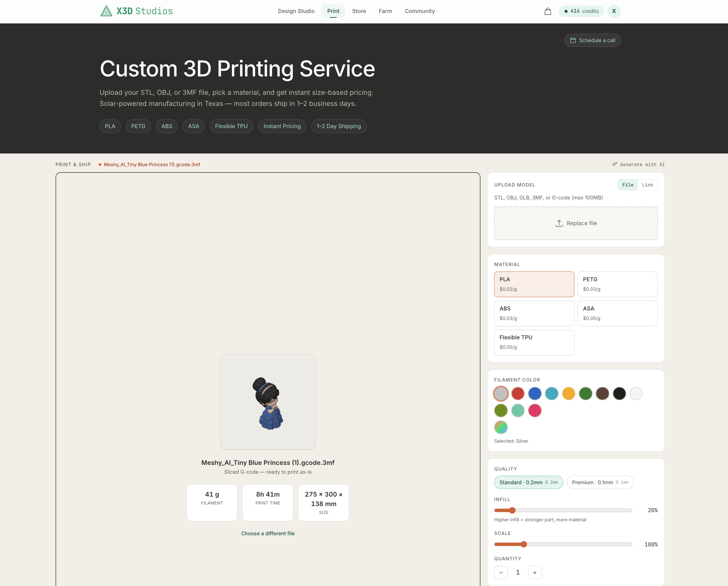Open the shopping bag cart
Screen dimensions: 728x586
pos(548,11)
